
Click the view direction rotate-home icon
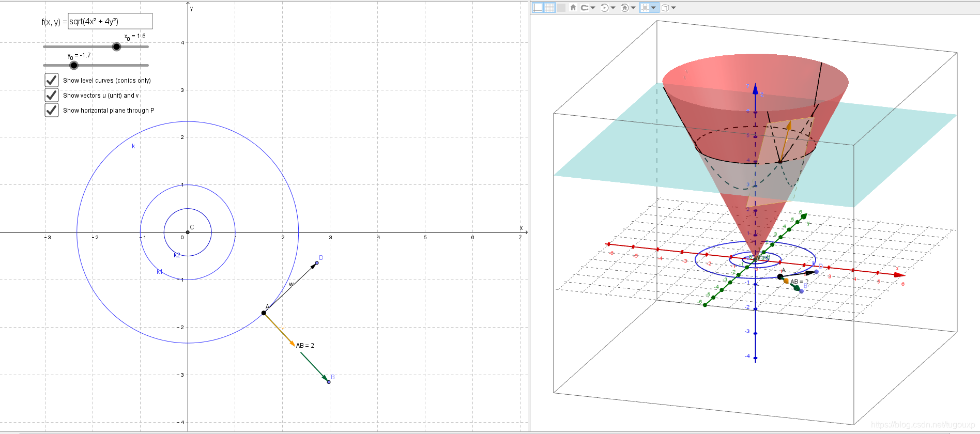(x=624, y=7)
